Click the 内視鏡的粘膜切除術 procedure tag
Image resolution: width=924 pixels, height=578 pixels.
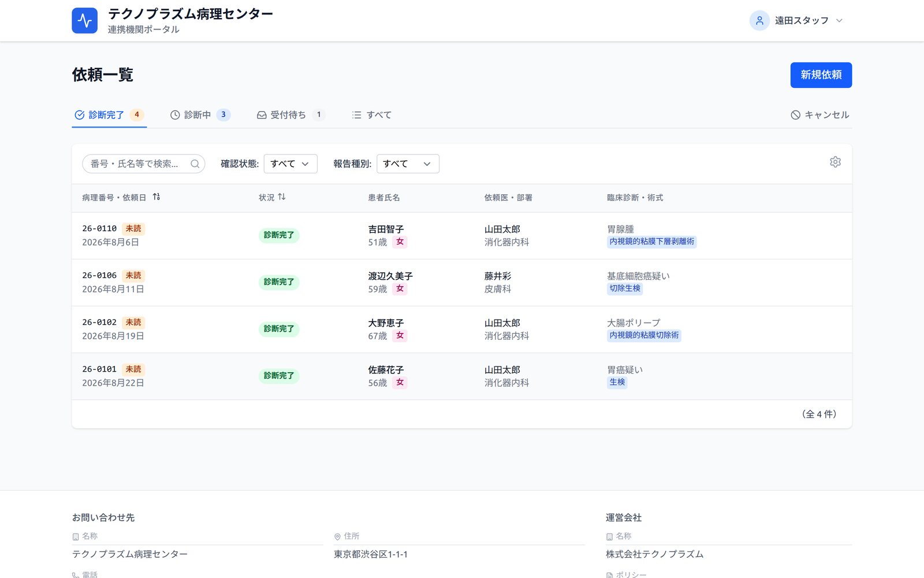click(644, 335)
